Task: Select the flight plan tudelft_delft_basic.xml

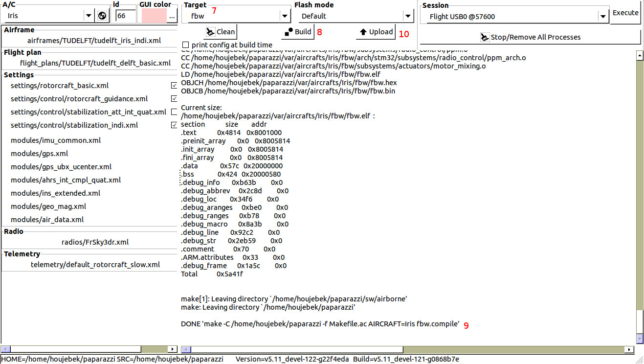Action: (95, 63)
